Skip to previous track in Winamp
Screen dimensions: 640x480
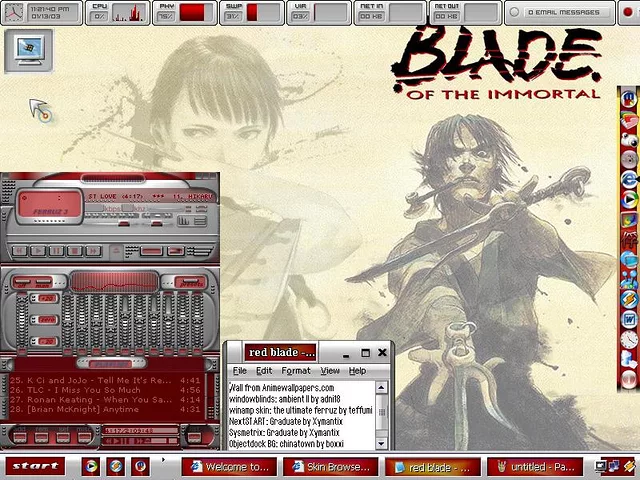coord(20,250)
